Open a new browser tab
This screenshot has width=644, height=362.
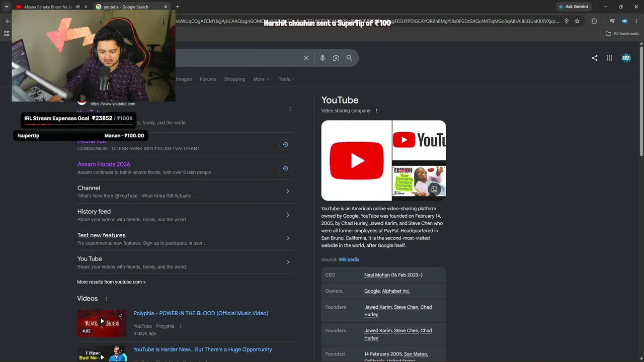click(178, 7)
